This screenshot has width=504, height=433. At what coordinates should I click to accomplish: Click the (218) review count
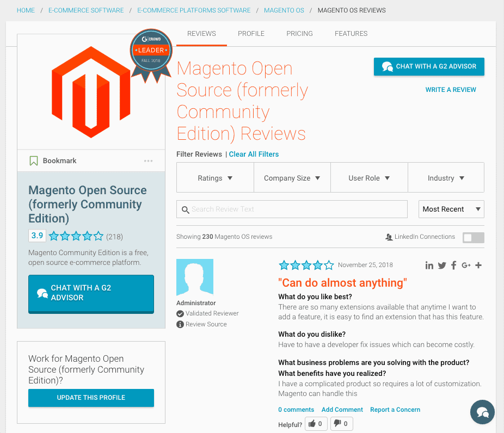114,237
